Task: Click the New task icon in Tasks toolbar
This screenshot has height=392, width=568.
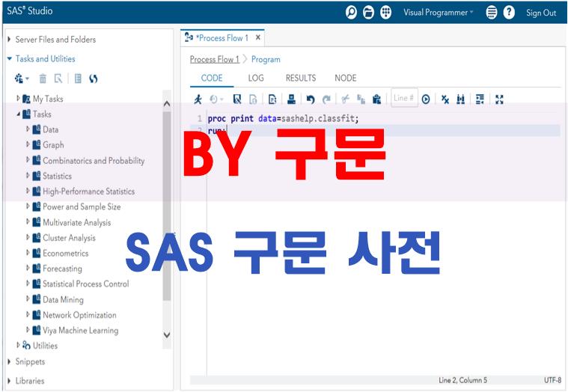Action: pos(19,79)
